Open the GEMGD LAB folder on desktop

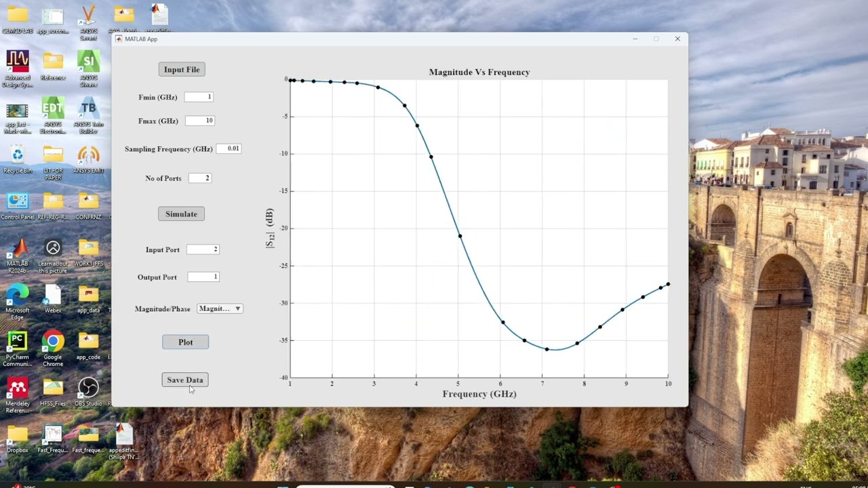point(18,20)
